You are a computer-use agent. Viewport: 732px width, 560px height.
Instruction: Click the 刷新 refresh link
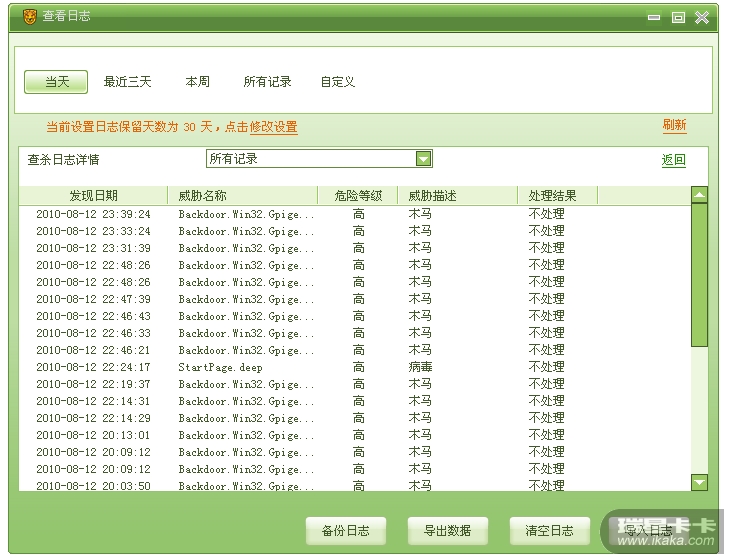(x=674, y=125)
